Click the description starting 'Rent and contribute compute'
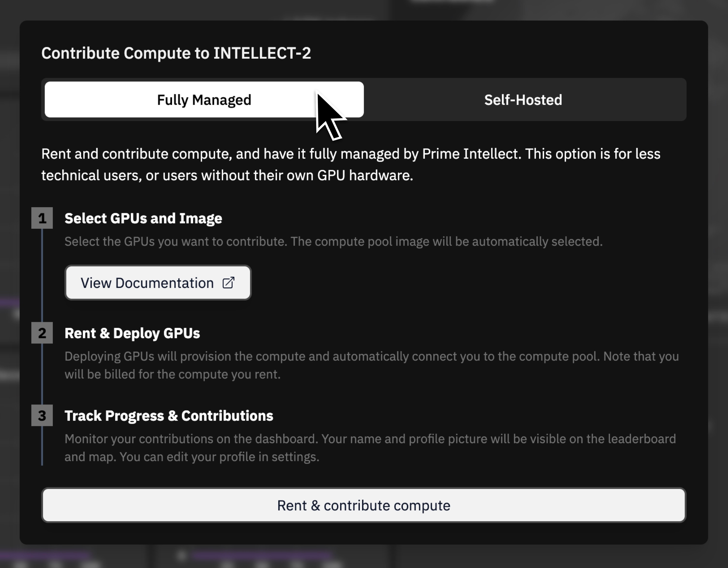 (351, 164)
